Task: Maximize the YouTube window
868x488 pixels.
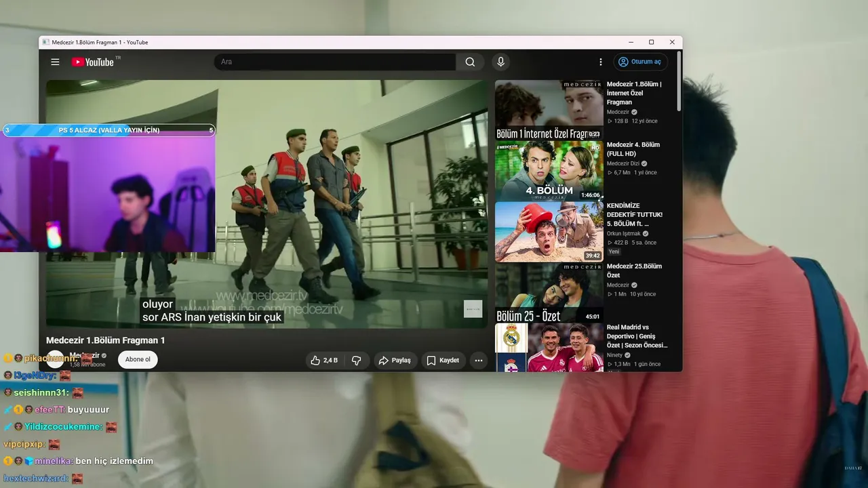Action: (x=651, y=42)
